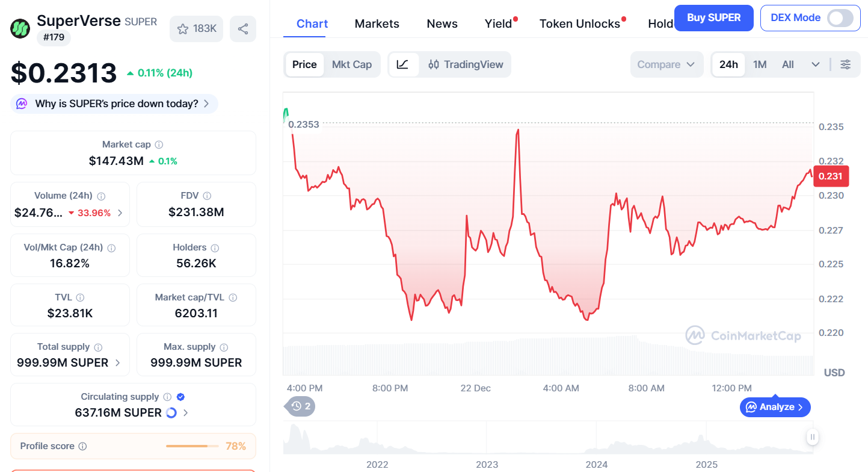Share the SuperVerse page
Viewport: 868px width, 472px height.
pyautogui.click(x=242, y=28)
